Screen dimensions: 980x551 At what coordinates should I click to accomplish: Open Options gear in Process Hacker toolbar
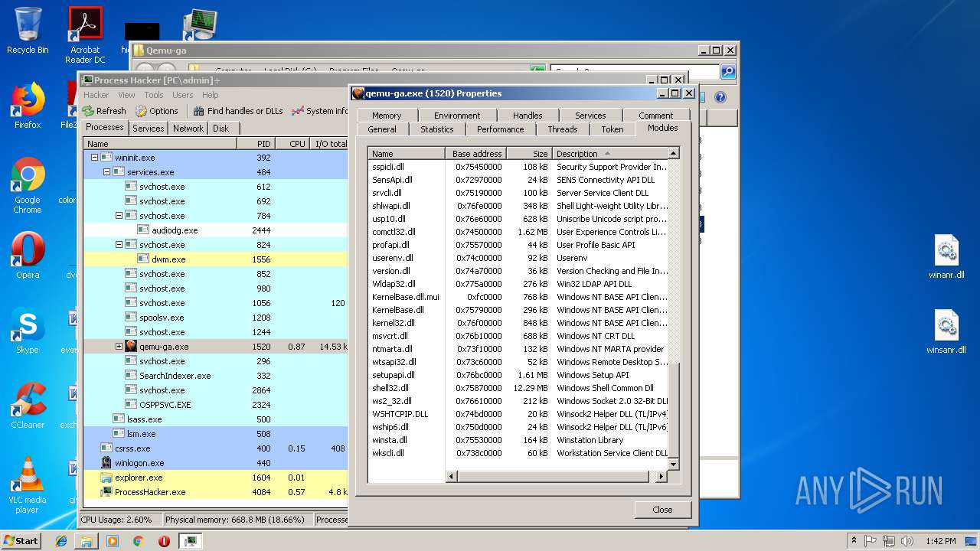(141, 111)
